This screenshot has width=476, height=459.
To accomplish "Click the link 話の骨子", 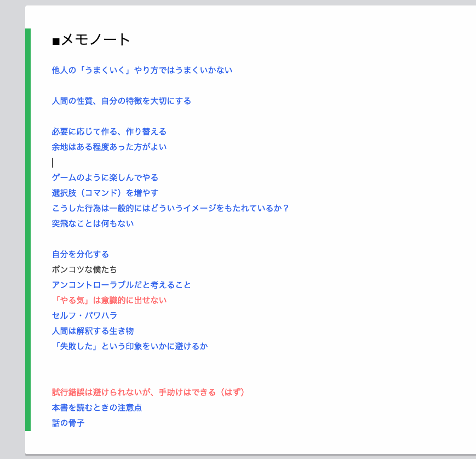I will [68, 423].
